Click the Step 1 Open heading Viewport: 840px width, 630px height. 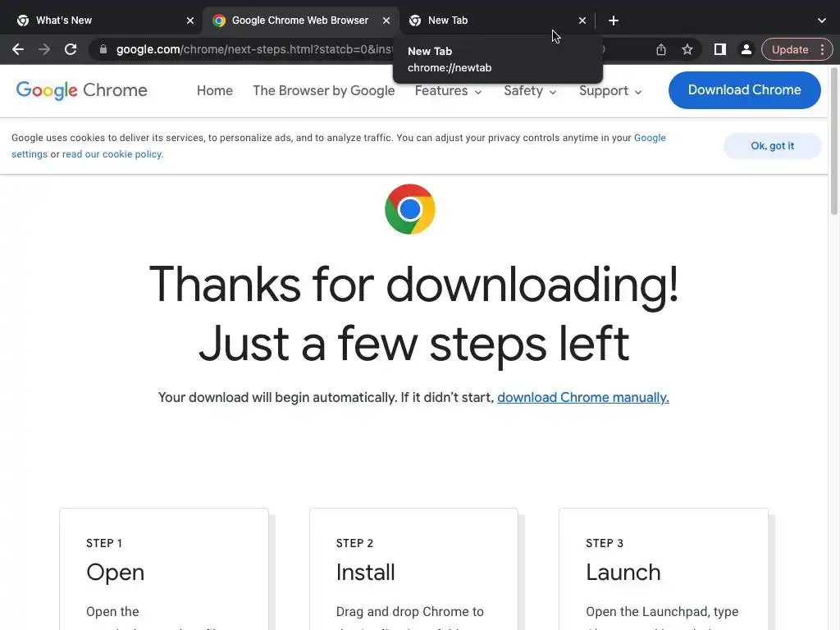coord(115,572)
